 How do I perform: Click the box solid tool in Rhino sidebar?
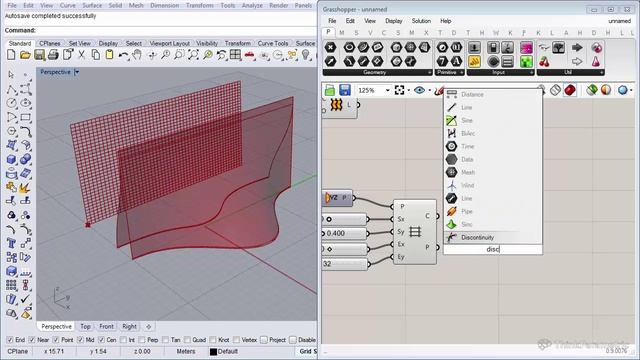pos(11,159)
